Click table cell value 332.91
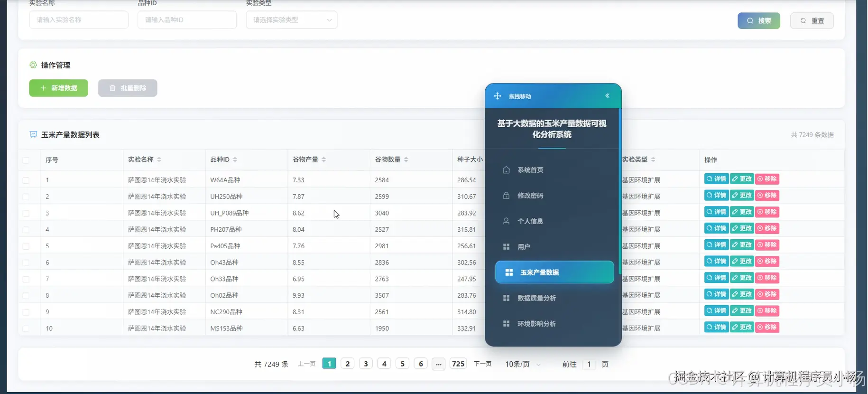Image resolution: width=868 pixels, height=394 pixels. 466,328
